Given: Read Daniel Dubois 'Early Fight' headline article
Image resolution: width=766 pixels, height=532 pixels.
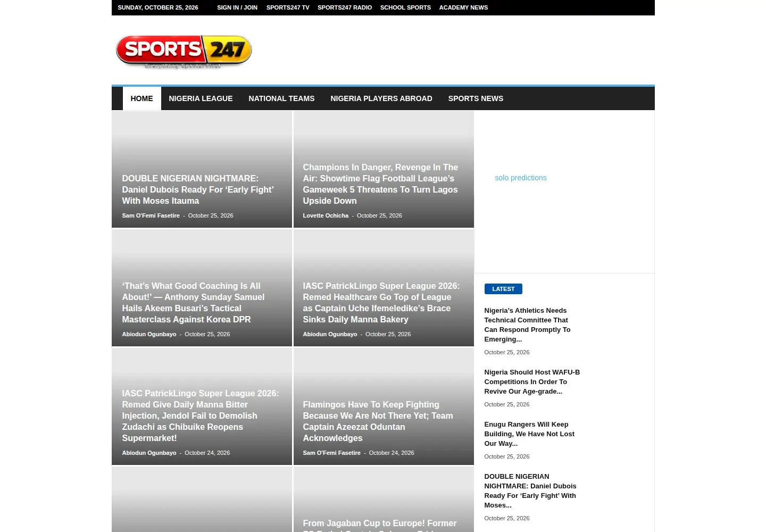Looking at the screenshot, I should [198, 189].
